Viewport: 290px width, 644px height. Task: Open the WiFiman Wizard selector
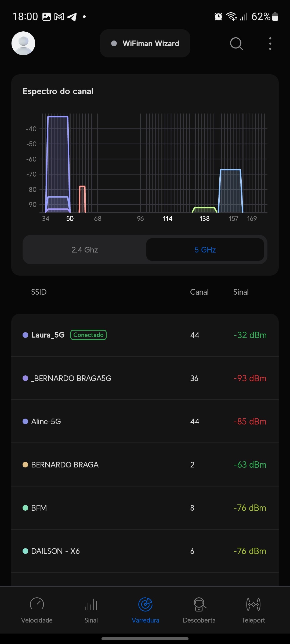(x=145, y=43)
